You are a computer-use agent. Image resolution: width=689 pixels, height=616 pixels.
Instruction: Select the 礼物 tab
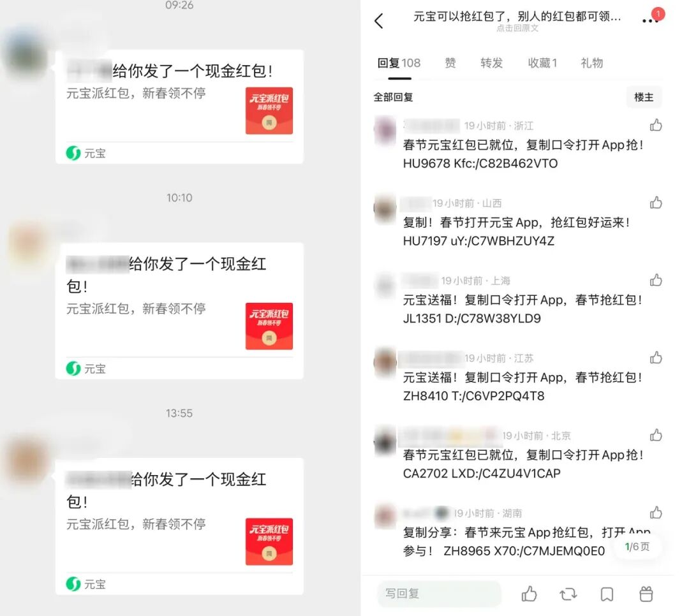coord(592,63)
